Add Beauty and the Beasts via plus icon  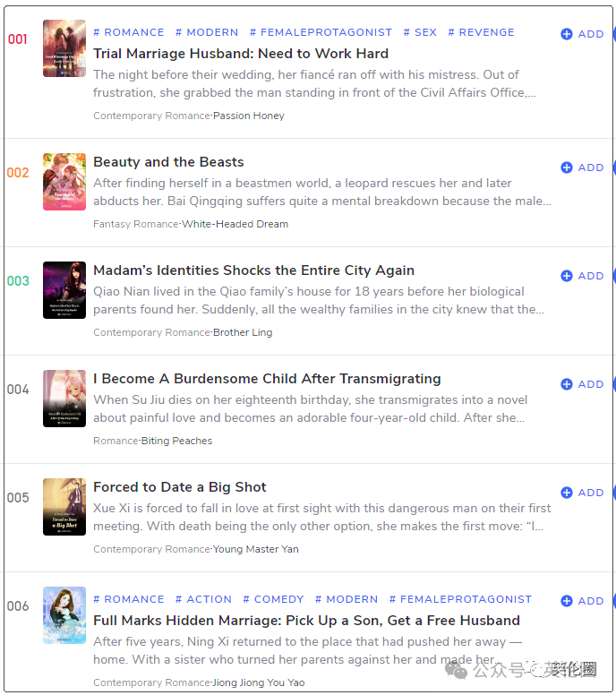[567, 167]
